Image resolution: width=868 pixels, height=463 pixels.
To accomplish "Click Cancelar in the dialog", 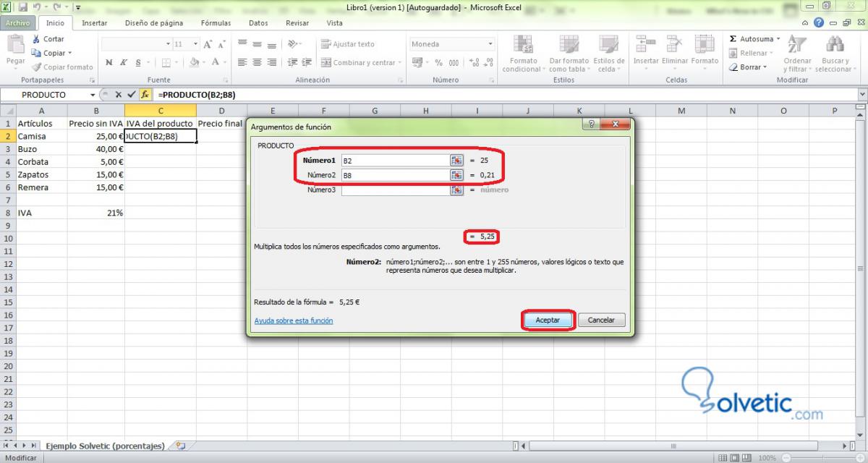I will click(x=601, y=320).
